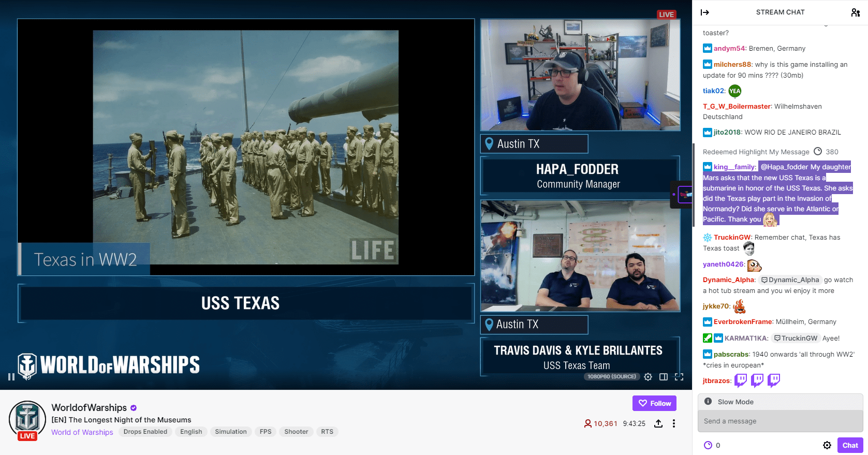Open video quality 1080P60 source label
Screen dimensions: 868x455
pyautogui.click(x=612, y=377)
